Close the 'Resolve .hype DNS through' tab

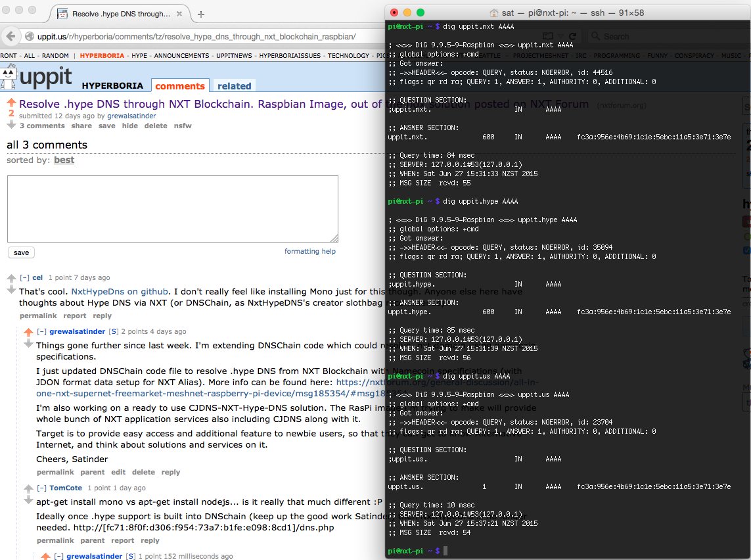coord(179,13)
